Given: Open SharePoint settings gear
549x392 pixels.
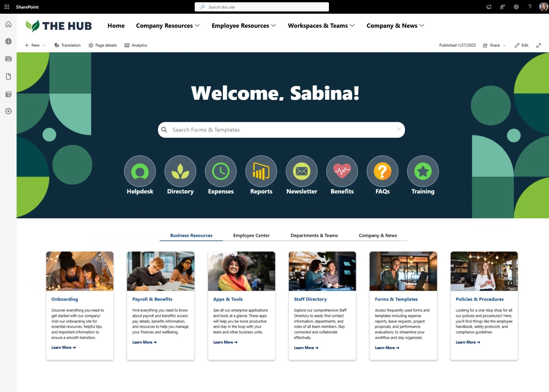Looking at the screenshot, I should 516,7.
